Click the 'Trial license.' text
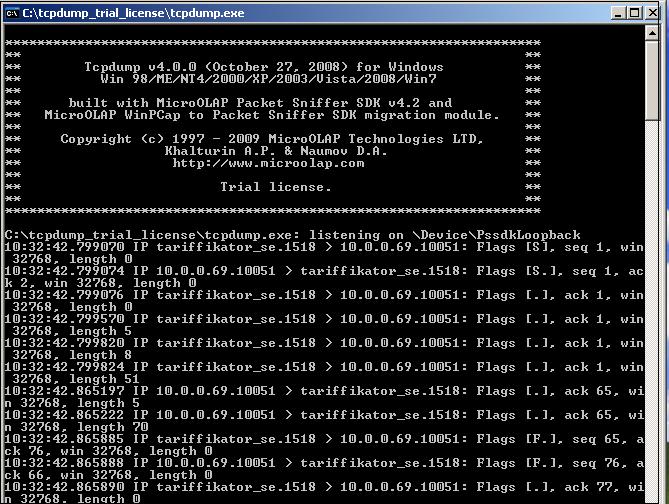The height and width of the screenshot is (504, 669). (276, 187)
